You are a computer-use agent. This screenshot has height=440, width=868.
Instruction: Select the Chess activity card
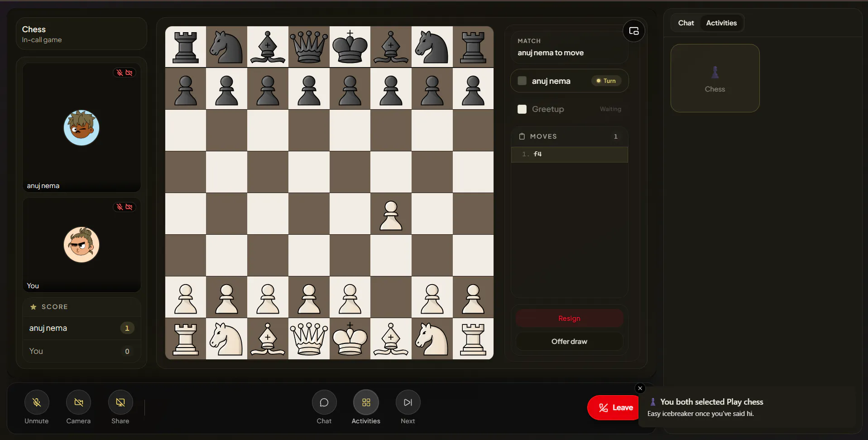point(715,78)
